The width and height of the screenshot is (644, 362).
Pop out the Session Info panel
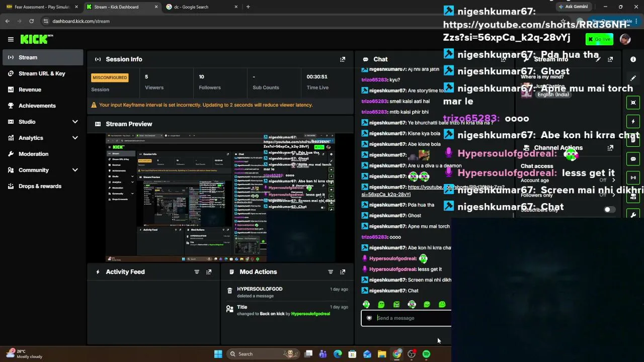[343, 59]
